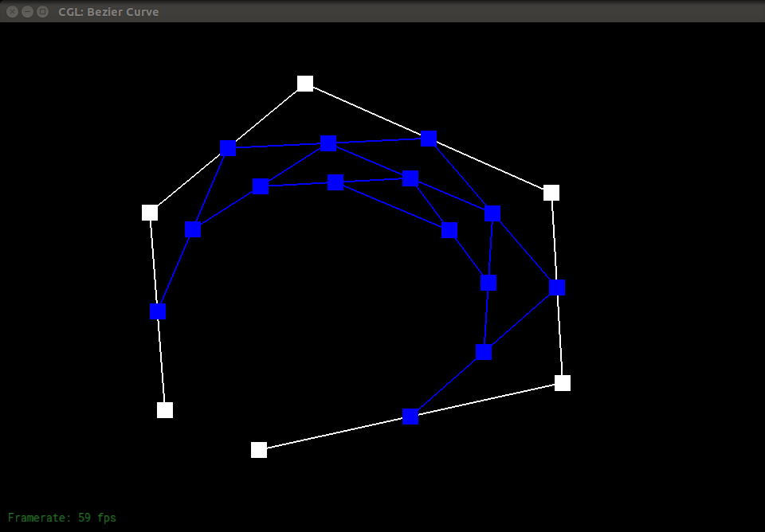
Task: Click the blue point on the right vertical white segment
Action: (x=557, y=288)
